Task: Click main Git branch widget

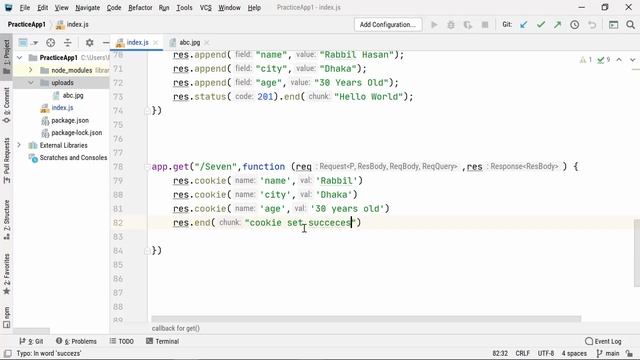Action: point(608,353)
